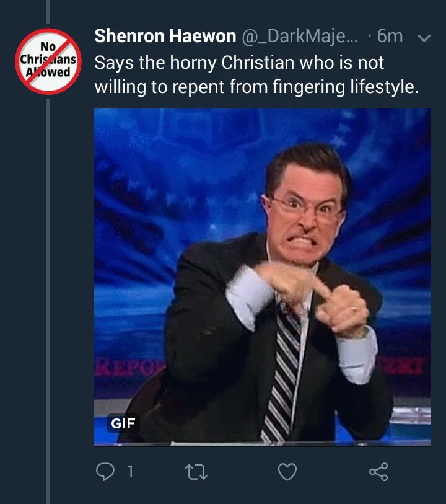446x504 pixels.
Task: View the reply count of 1
Action: [x=130, y=472]
